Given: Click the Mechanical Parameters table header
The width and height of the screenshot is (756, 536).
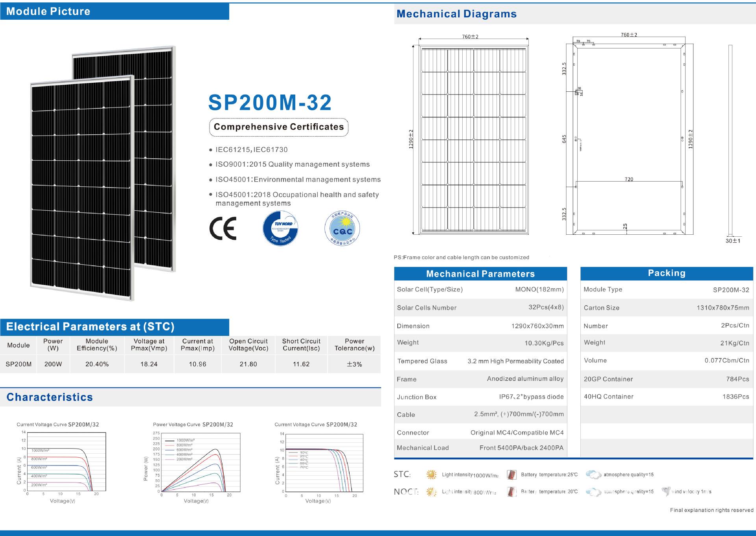Looking at the screenshot, I should pyautogui.click(x=480, y=274).
